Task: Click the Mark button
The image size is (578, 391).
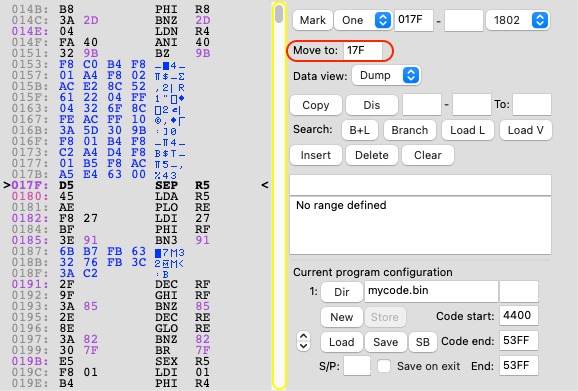Action: [313, 20]
